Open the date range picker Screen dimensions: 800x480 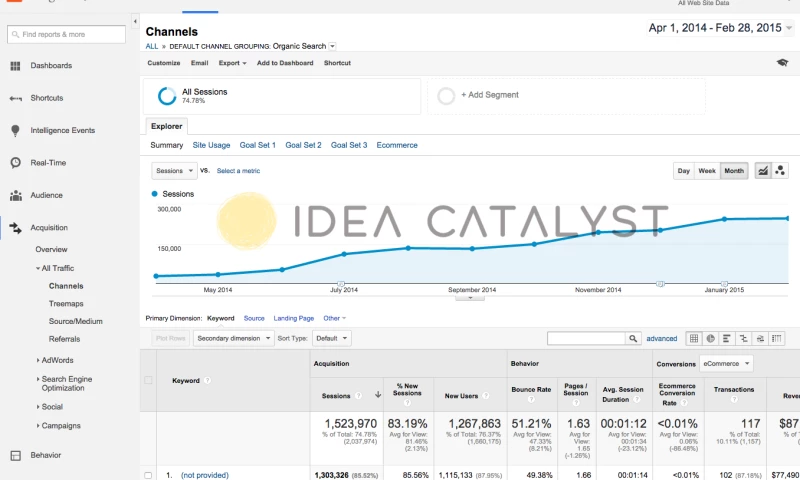719,28
